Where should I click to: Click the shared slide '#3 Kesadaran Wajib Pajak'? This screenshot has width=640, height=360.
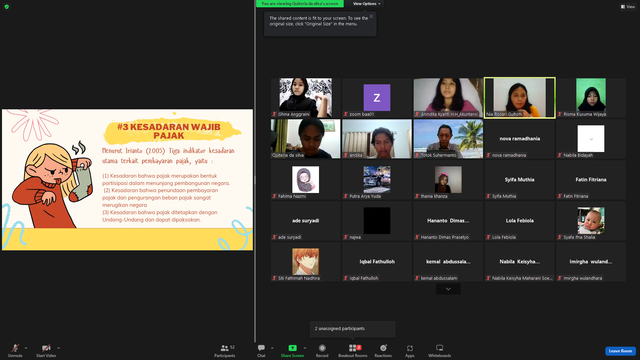click(x=127, y=180)
